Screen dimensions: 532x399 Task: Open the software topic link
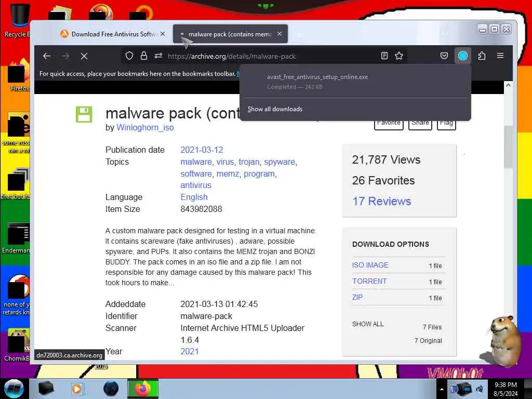pyautogui.click(x=196, y=174)
